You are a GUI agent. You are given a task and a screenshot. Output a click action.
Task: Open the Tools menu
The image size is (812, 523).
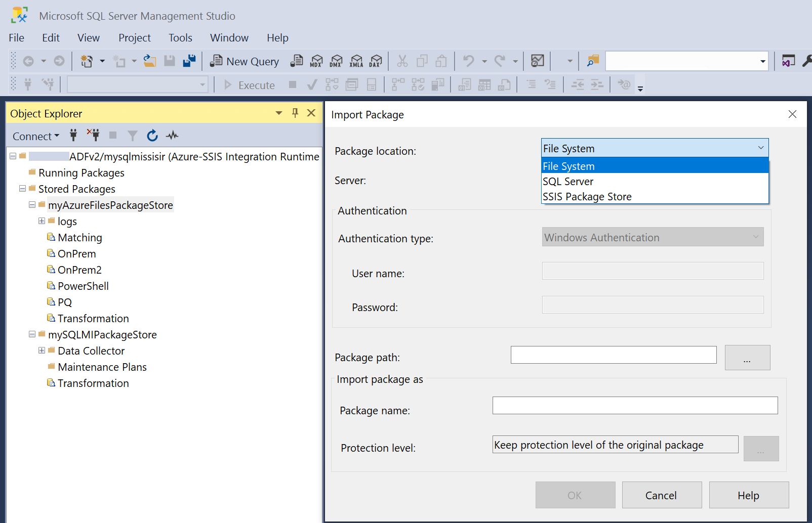(180, 38)
